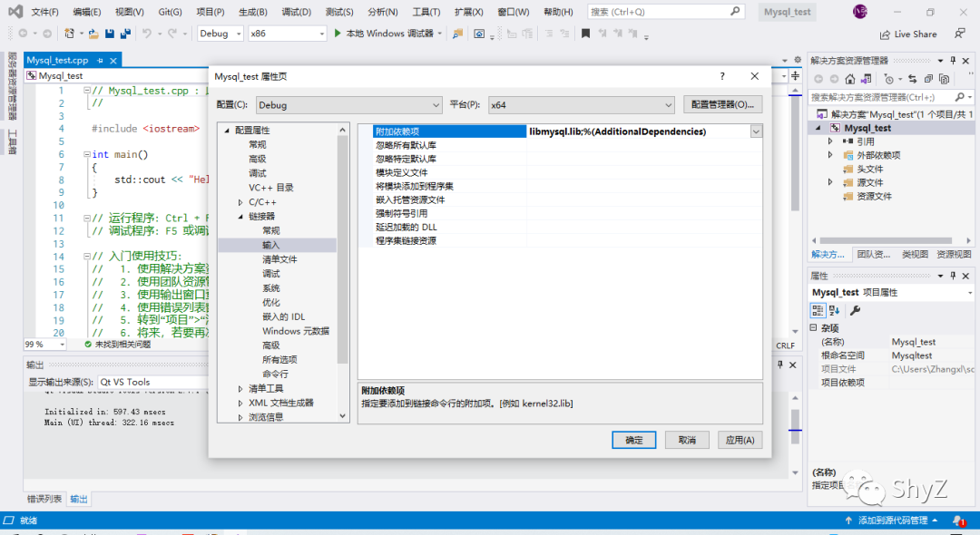Viewport: 980px width, 535px height.
Task: Click the 应用(A) button
Action: point(740,440)
